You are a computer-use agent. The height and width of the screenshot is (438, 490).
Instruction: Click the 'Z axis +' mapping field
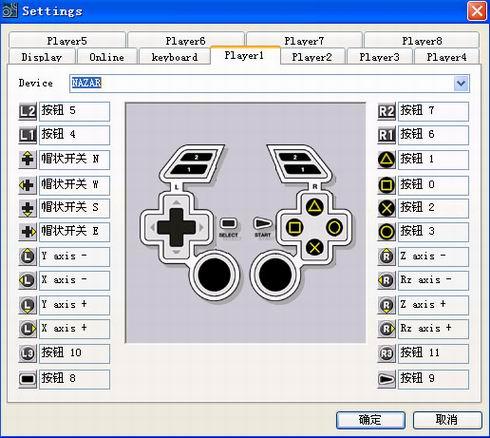(433, 305)
